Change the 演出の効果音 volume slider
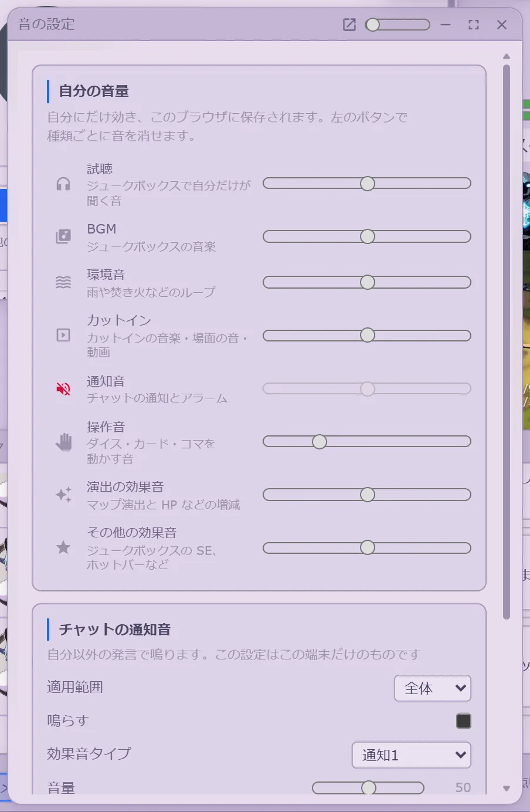 [x=367, y=495]
